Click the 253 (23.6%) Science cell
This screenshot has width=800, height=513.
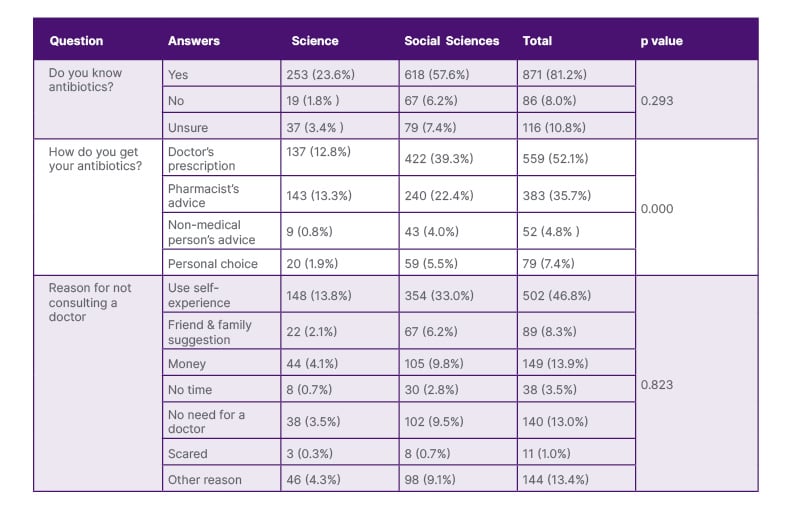click(x=339, y=74)
